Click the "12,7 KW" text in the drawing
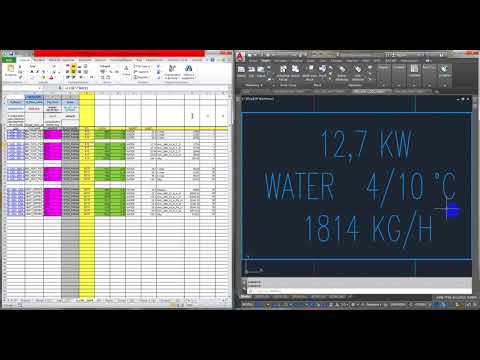The image size is (480, 360). (366, 146)
